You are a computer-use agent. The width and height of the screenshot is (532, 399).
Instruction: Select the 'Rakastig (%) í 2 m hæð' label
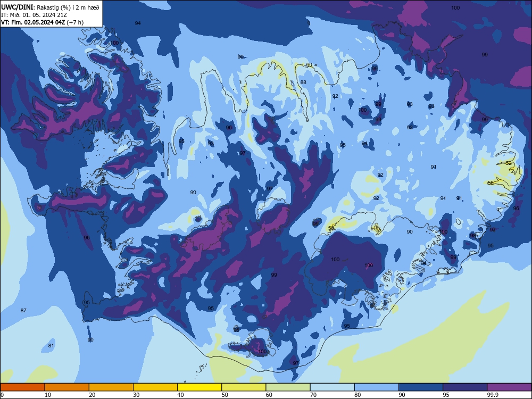[67, 7]
